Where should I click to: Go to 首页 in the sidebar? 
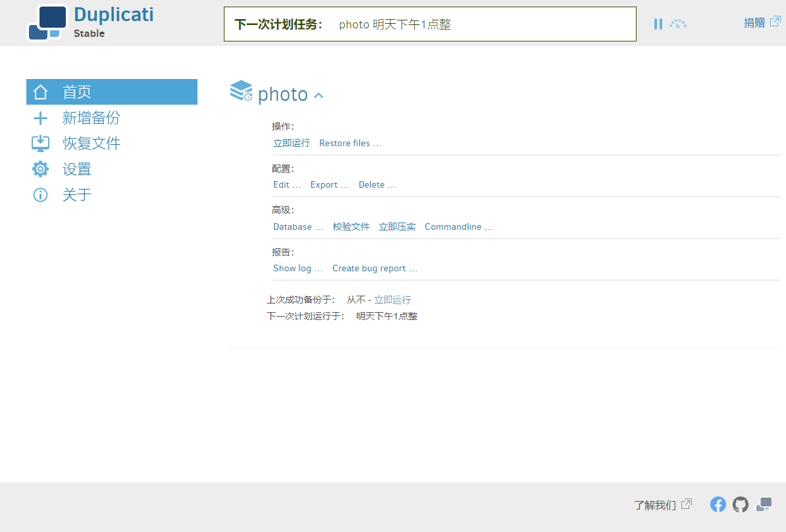(x=112, y=92)
